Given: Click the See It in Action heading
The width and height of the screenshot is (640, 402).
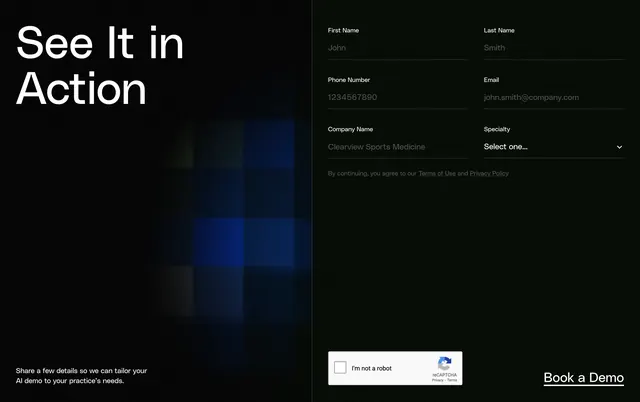Looking at the screenshot, I should tap(100, 65).
